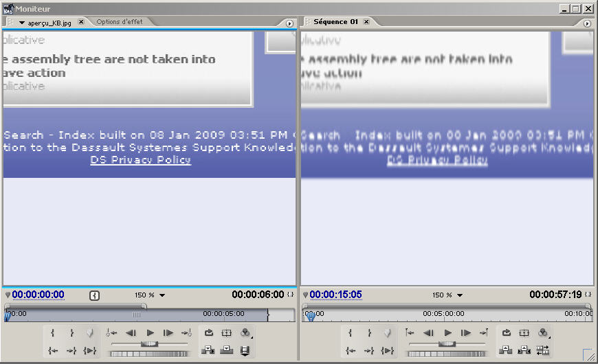Open the Séquence 01 panel flyout menu
Image resolution: width=598 pixels, height=364 pixels.
(x=587, y=23)
